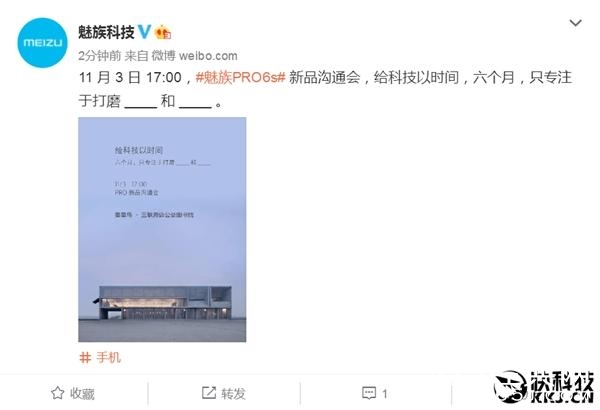Expand the post options chevron

[576, 23]
